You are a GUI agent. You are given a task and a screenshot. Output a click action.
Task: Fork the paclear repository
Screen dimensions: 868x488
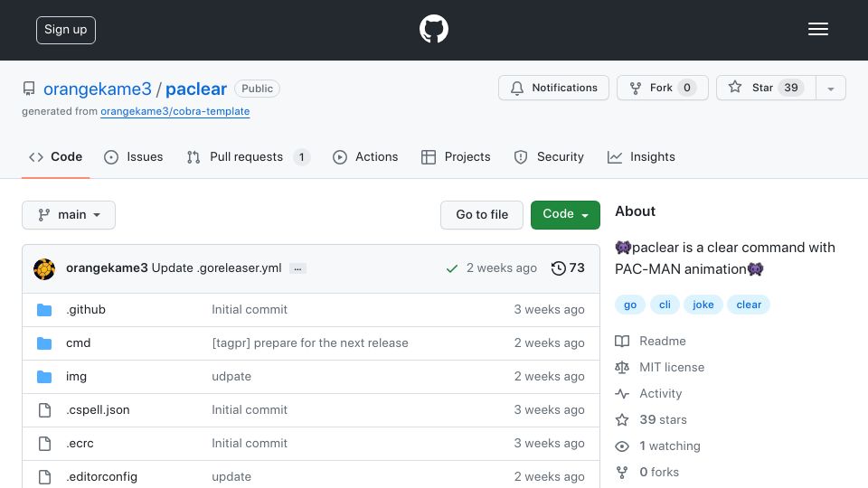pyautogui.click(x=663, y=88)
